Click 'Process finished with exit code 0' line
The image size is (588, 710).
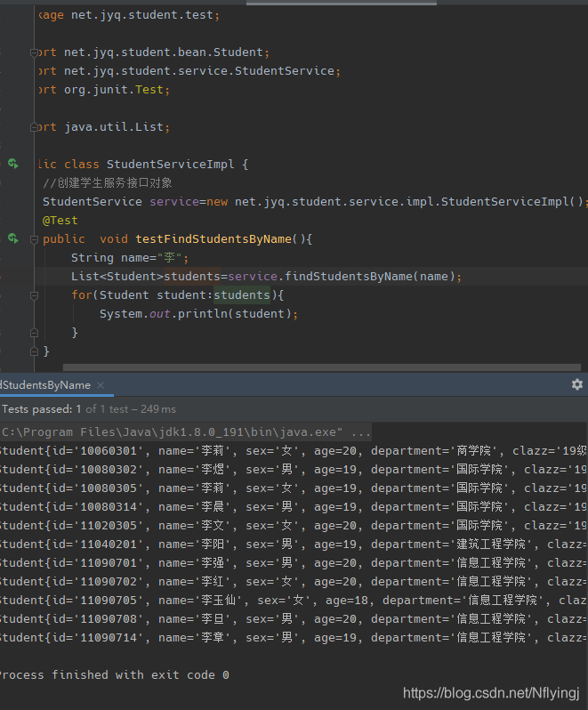[x=115, y=675]
